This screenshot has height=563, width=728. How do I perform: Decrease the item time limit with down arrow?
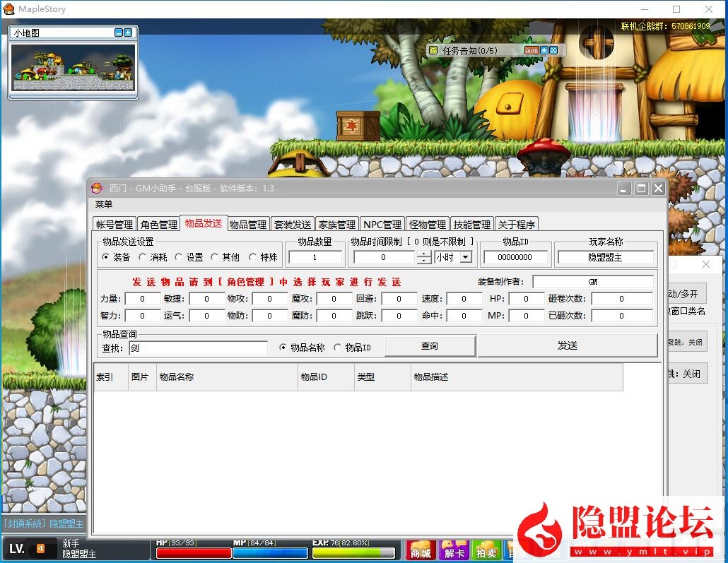(x=423, y=261)
